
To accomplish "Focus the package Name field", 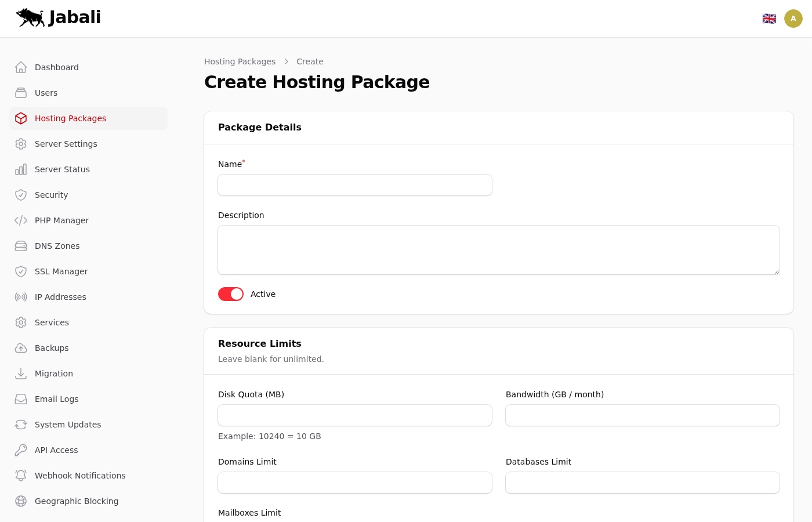I will tap(354, 185).
